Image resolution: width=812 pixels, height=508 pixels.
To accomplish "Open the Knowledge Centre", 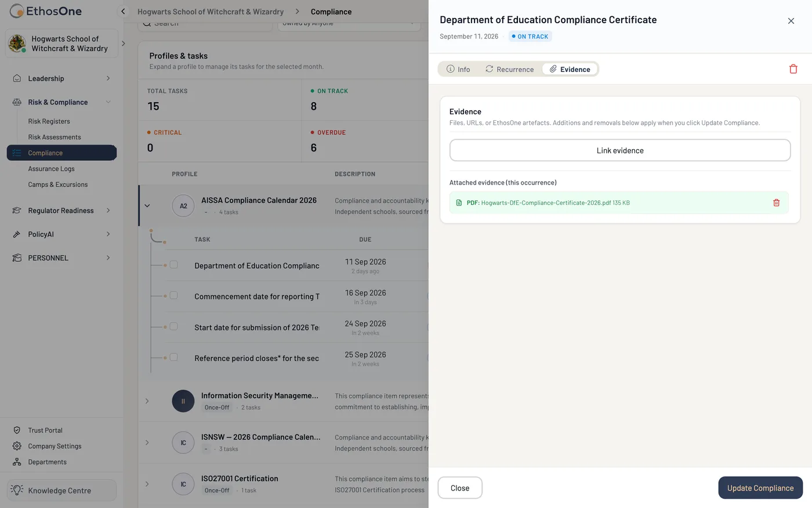I will [61, 491].
